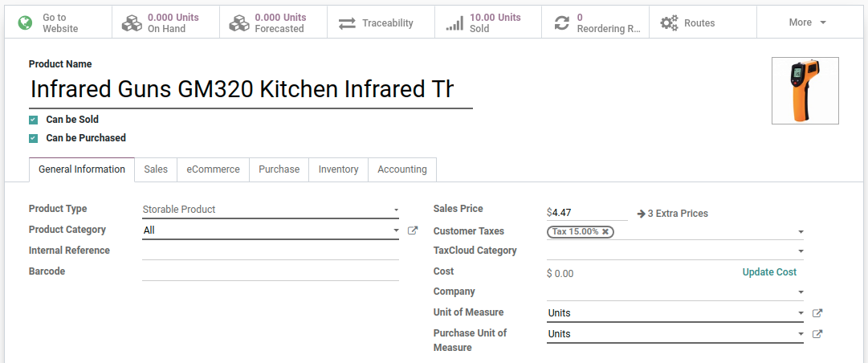Switch to the eCommerce tab

pos(213,169)
